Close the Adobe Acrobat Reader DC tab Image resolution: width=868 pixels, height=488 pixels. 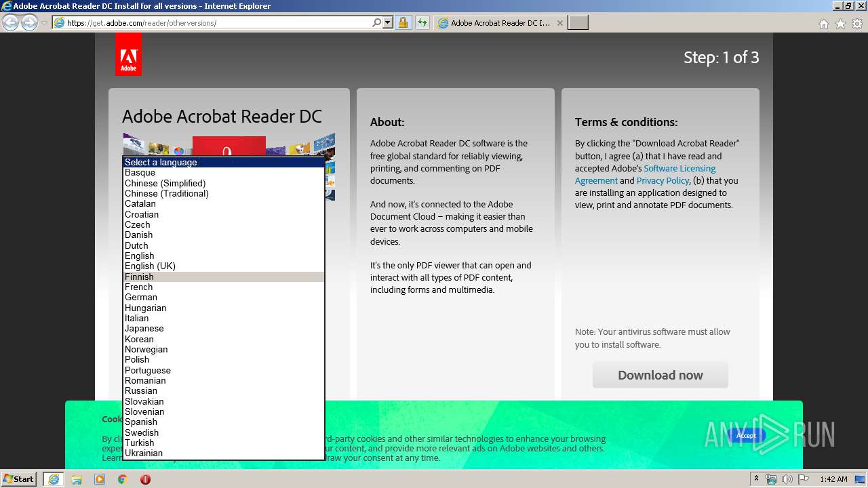tap(559, 23)
